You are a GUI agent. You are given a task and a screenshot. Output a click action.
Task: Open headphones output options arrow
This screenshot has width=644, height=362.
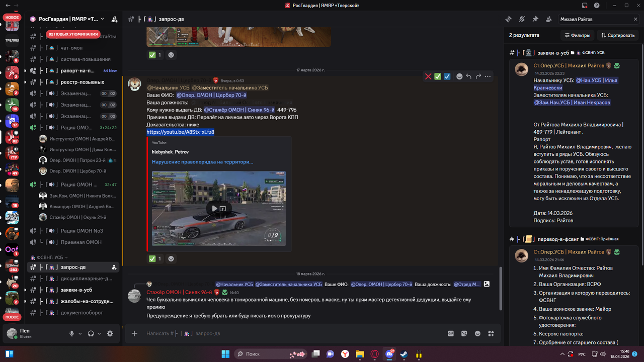pyautogui.click(x=99, y=333)
